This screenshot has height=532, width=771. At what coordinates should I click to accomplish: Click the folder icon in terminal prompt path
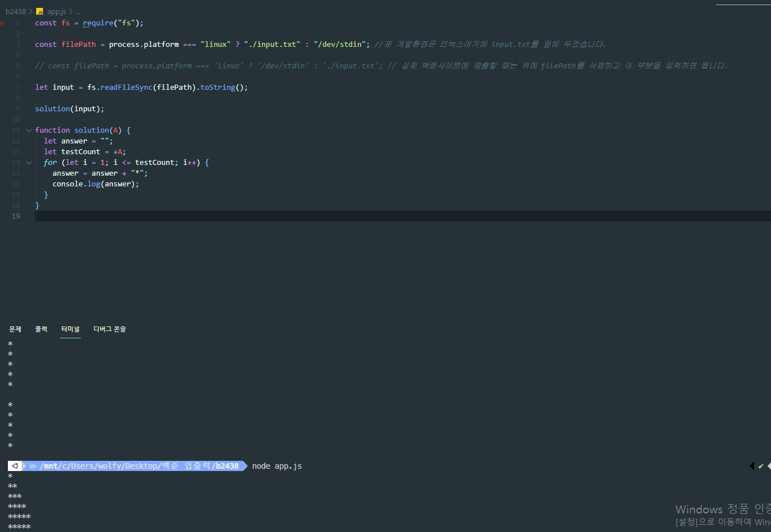tap(33, 466)
